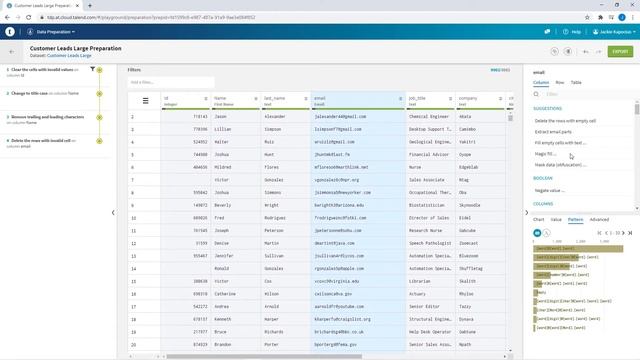Open browser extensions puzzle icon

pyautogui.click(x=600, y=17)
